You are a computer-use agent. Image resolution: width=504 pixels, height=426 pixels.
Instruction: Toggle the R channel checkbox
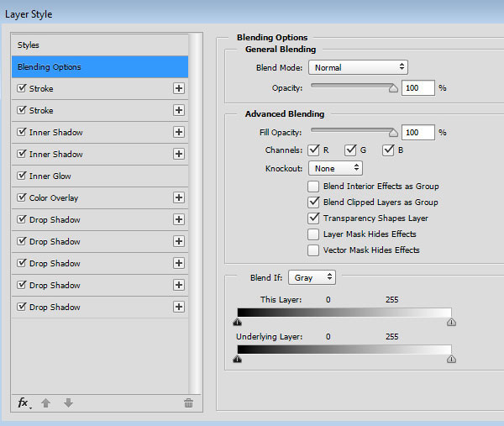(313, 150)
